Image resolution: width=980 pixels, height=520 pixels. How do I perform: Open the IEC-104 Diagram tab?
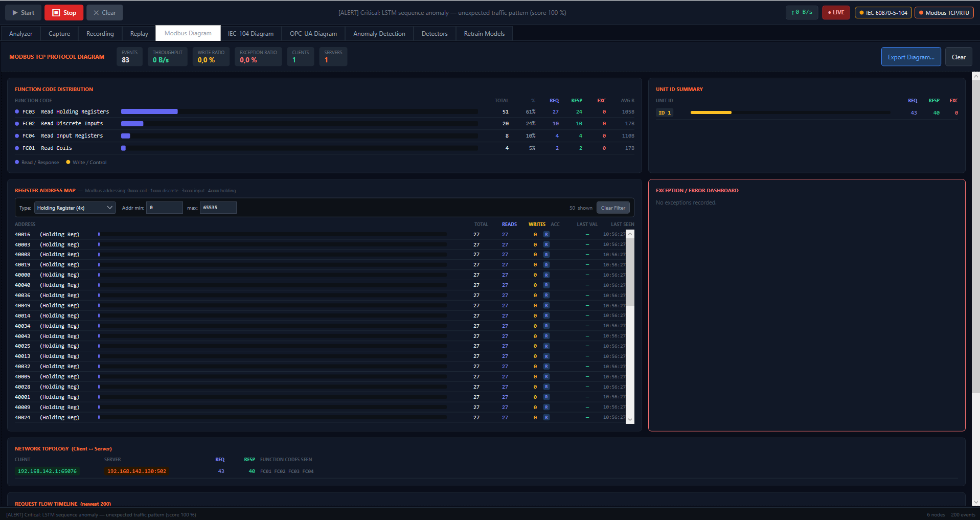[250, 34]
